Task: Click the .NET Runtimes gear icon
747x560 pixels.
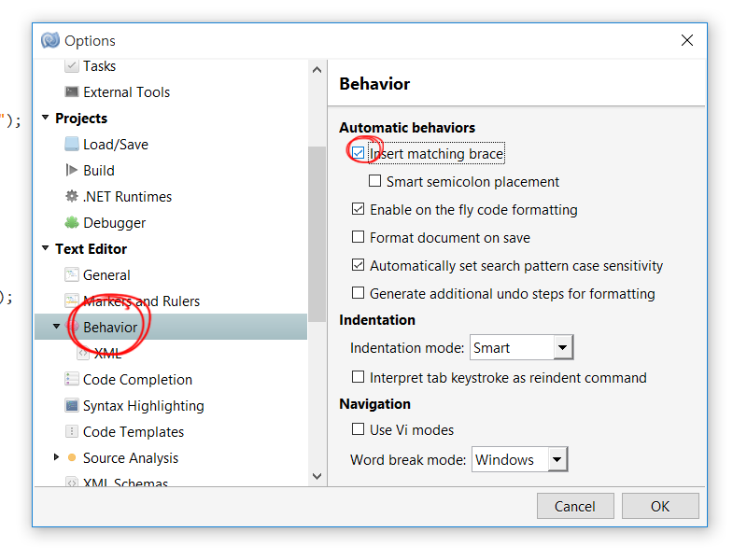Action: point(72,196)
